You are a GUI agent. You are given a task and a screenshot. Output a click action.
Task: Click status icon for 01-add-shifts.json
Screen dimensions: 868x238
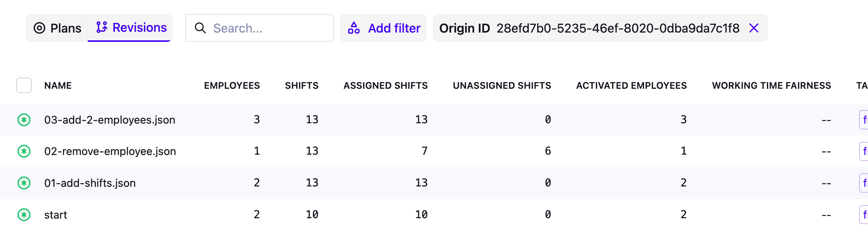24,183
